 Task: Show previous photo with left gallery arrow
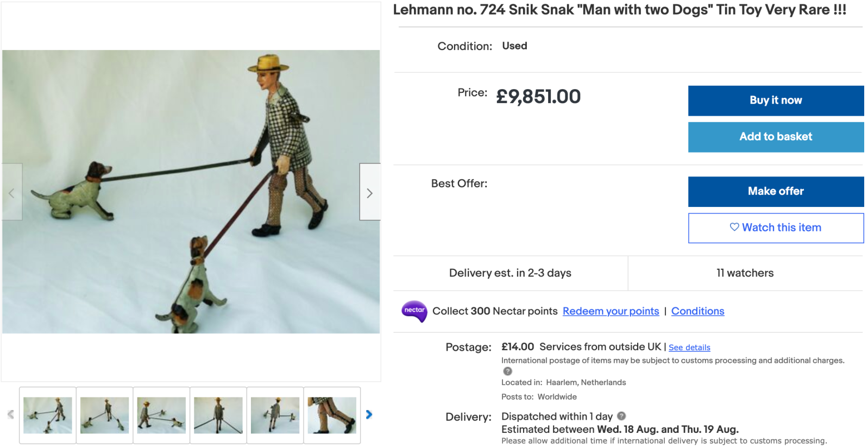tap(11, 192)
